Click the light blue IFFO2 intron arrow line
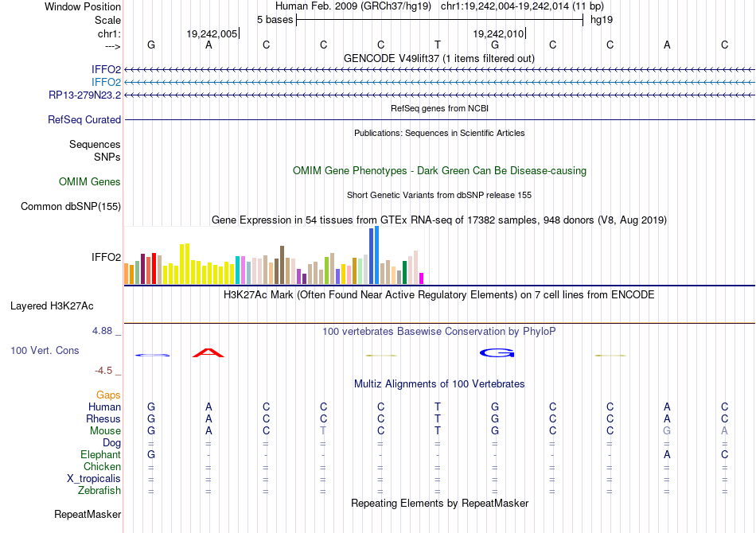Image resolution: width=756 pixels, height=533 pixels. pyautogui.click(x=439, y=83)
